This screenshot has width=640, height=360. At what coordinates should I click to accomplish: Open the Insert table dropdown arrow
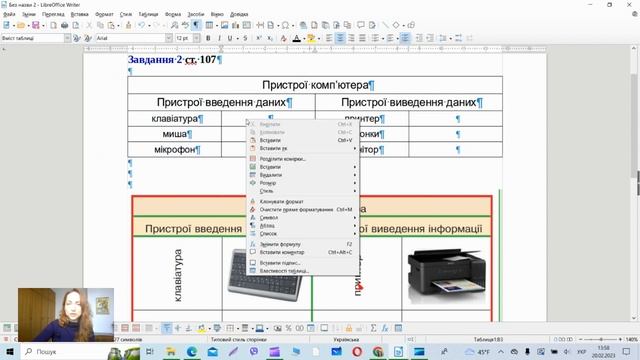216,26
